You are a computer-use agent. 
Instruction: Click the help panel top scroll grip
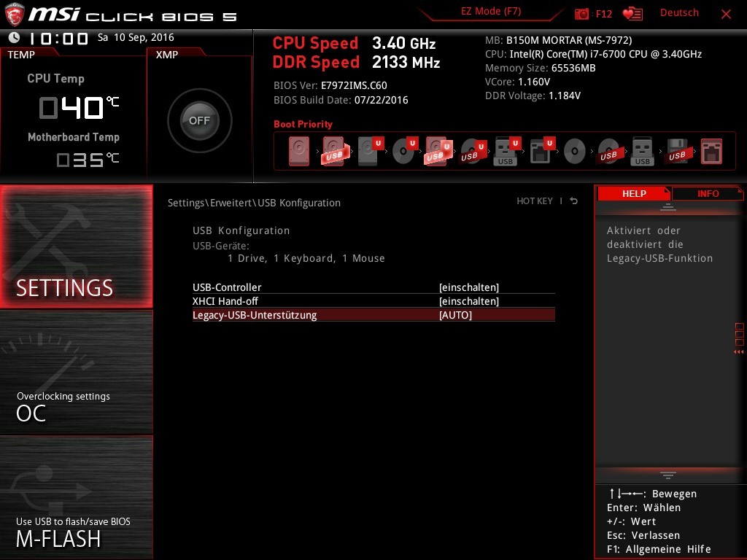coord(668,206)
